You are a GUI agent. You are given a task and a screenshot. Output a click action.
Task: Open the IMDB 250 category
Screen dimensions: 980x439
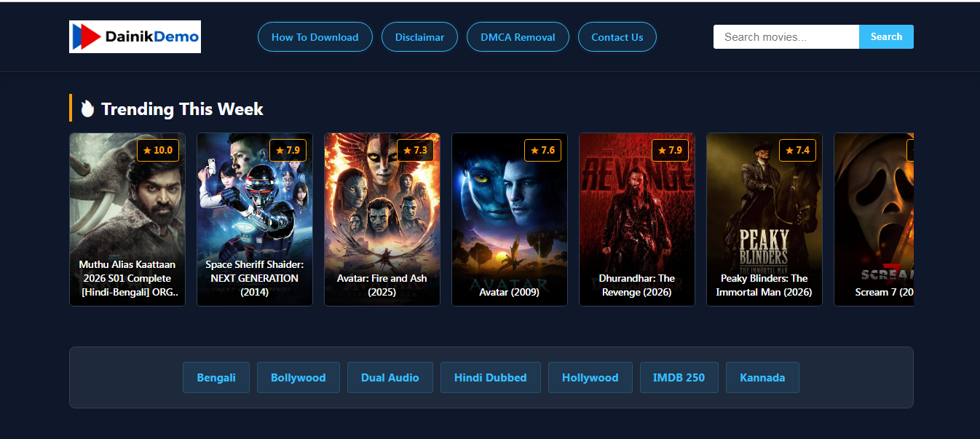679,377
